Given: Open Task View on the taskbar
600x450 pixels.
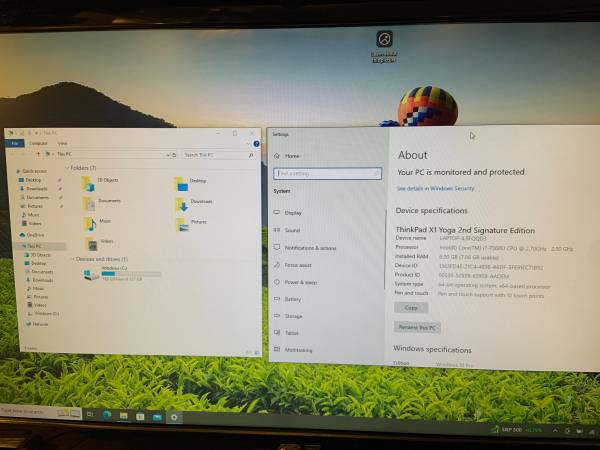Looking at the screenshot, I should 90,414.
